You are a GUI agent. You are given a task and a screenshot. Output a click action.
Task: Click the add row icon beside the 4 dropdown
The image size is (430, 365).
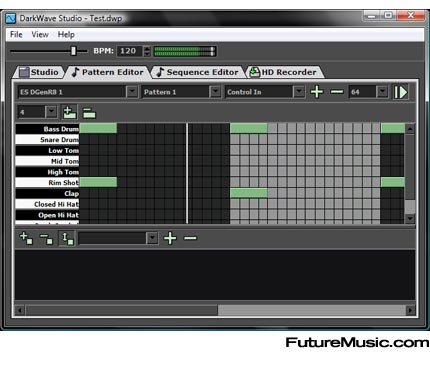pos(69,112)
